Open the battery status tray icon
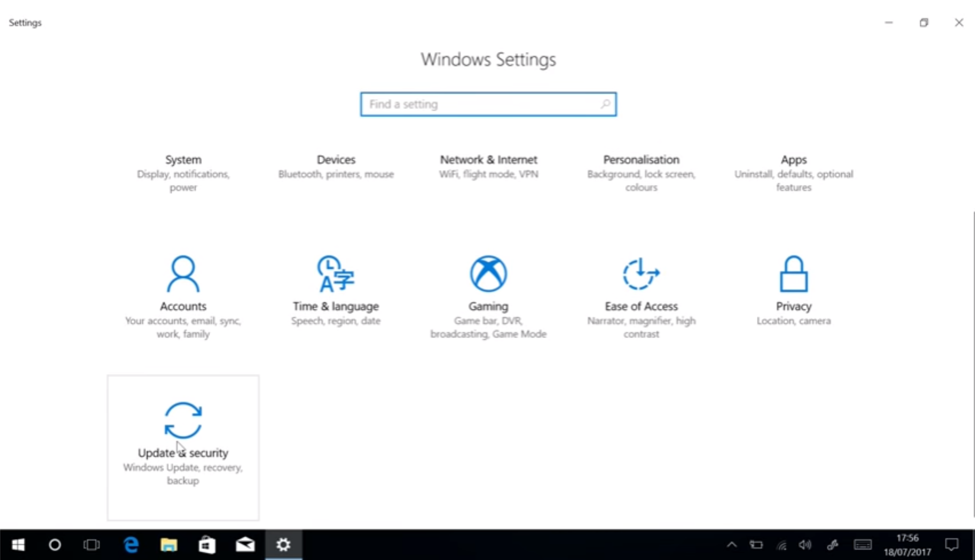975x560 pixels. 756,545
